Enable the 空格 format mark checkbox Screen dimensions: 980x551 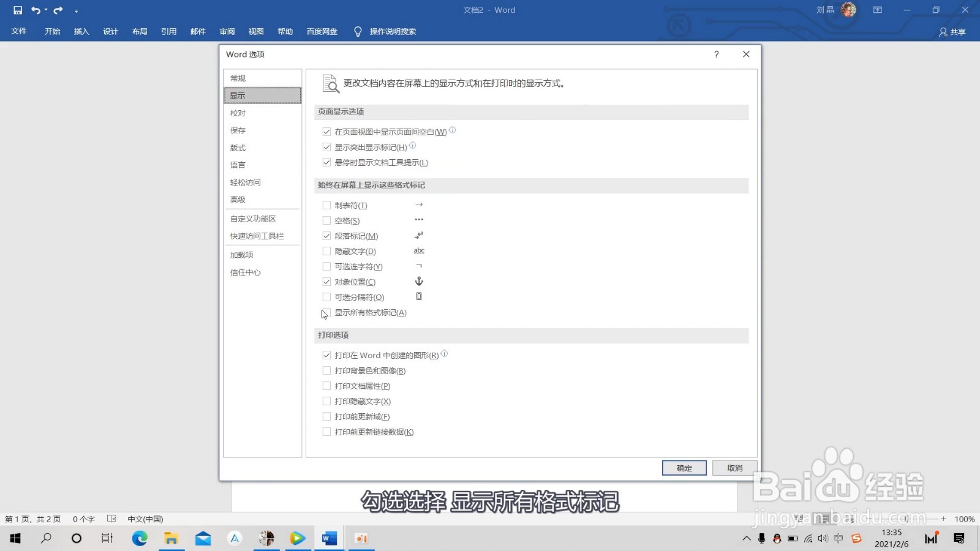[326, 220]
